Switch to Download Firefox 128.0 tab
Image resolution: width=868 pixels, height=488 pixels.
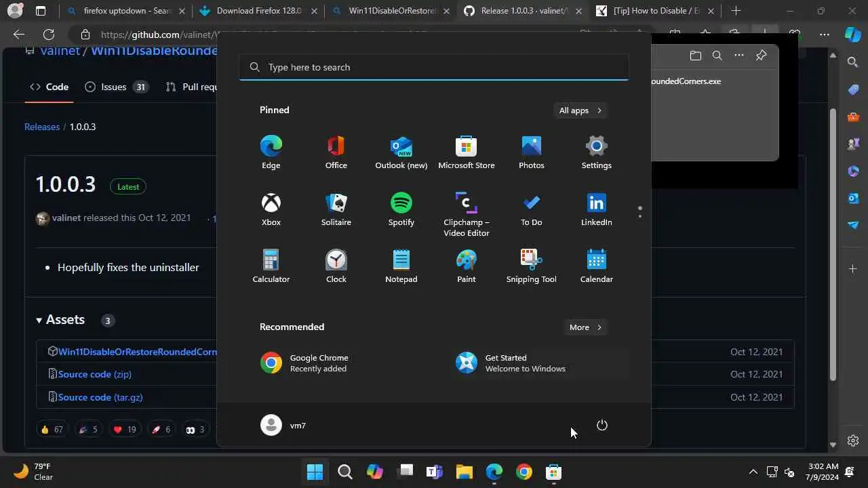click(258, 11)
